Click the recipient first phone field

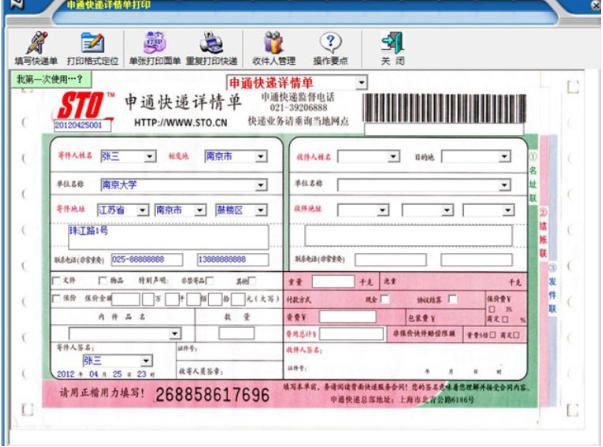390,260
